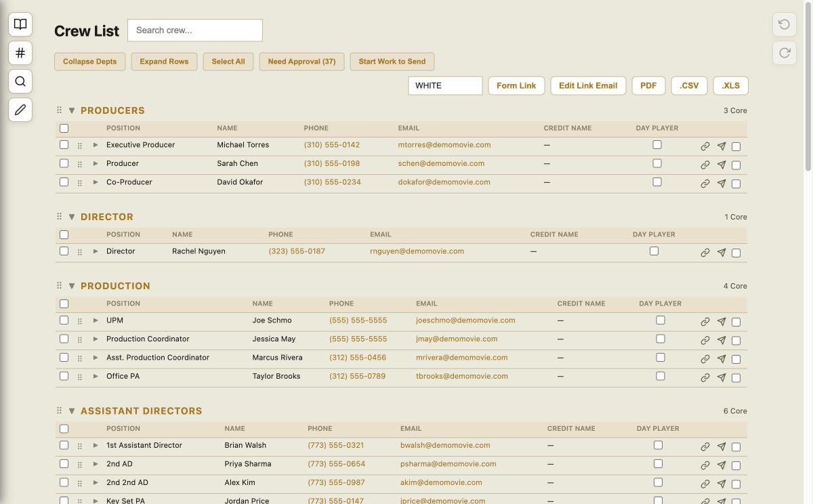813x504 pixels.
Task: Send paper-plane icon for Michael Torres
Action: [x=722, y=146]
